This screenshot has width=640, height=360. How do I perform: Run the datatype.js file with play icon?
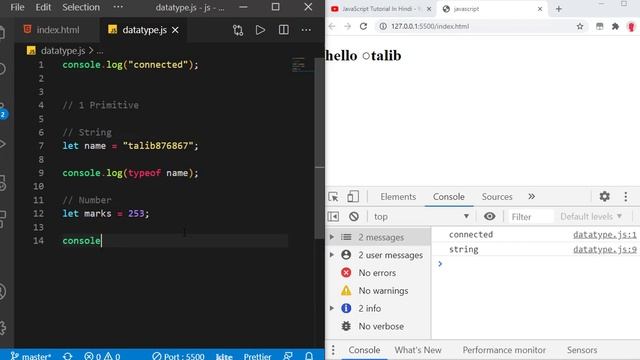point(260,30)
